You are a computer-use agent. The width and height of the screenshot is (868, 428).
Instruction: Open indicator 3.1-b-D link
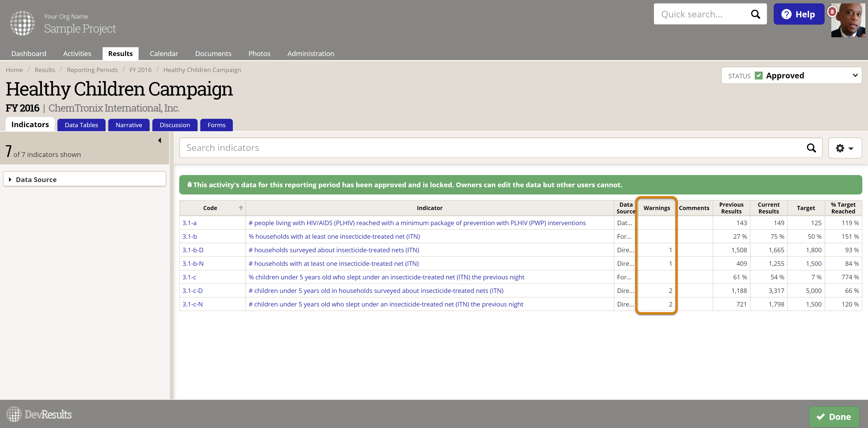point(193,250)
